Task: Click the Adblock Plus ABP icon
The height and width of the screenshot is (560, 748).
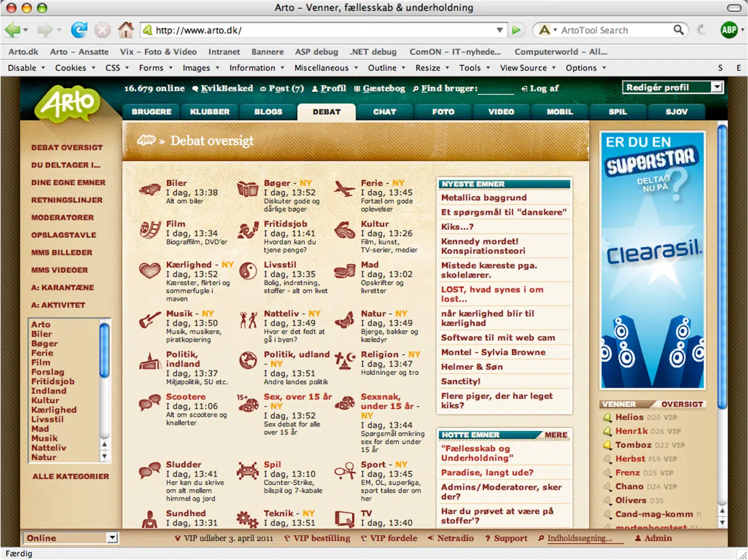Action: [x=729, y=30]
